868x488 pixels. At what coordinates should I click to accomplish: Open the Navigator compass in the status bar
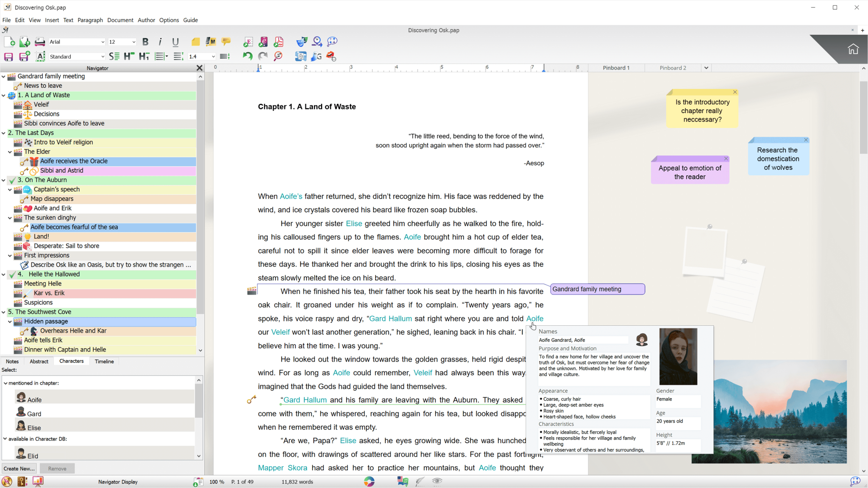(x=6, y=482)
